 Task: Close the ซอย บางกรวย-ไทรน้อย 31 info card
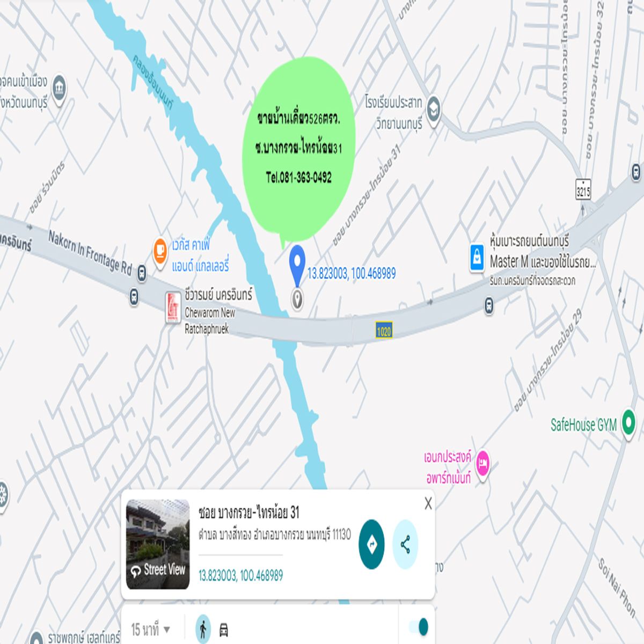(428, 503)
